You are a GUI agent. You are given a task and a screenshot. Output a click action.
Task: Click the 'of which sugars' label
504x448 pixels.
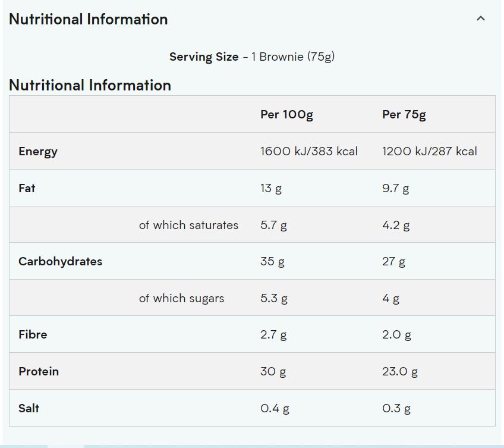[181, 298]
